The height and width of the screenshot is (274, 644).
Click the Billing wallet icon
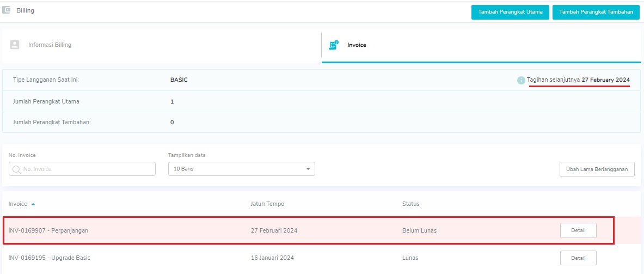[x=6, y=10]
